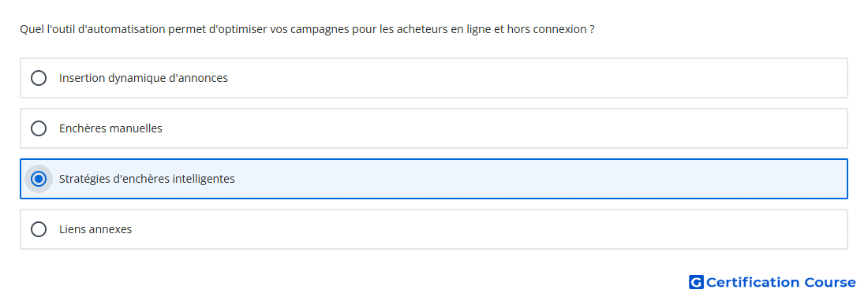Pick the Liens annexes radio button
The width and height of the screenshot is (868, 297).
38,229
